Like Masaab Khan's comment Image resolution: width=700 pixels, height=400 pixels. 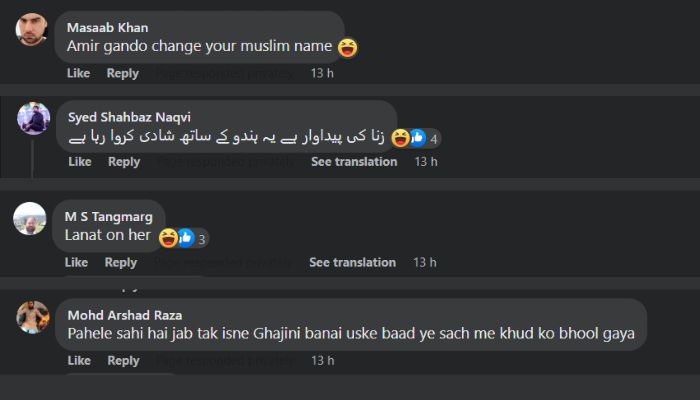click(x=78, y=73)
